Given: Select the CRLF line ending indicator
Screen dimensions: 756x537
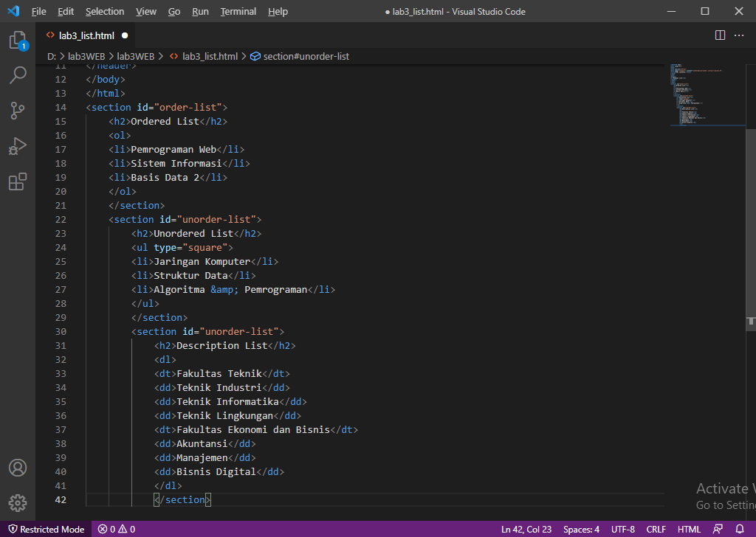Looking at the screenshot, I should (656, 528).
